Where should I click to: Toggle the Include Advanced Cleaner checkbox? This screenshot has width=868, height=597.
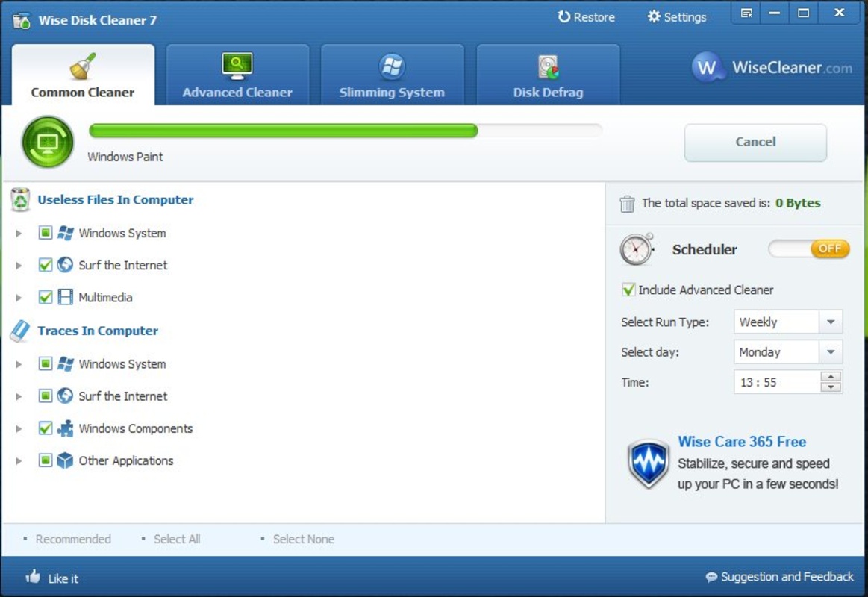tap(628, 290)
